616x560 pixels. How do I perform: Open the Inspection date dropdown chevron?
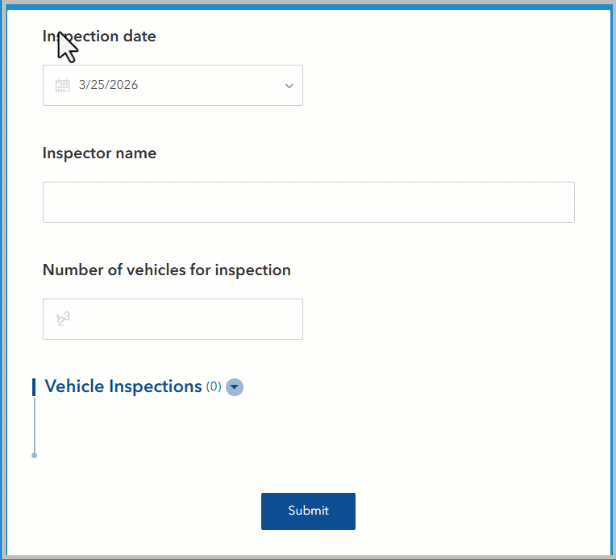(x=289, y=86)
